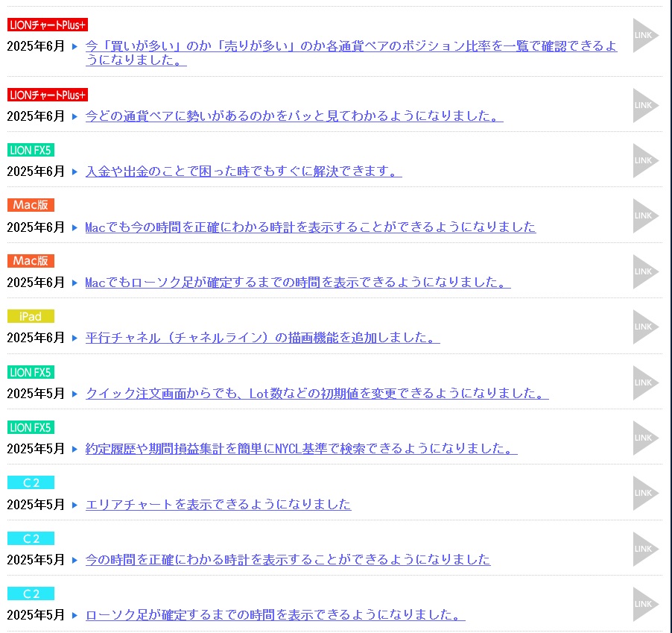Click LION FX5 tag above 約定履歴 entry

click(x=31, y=427)
